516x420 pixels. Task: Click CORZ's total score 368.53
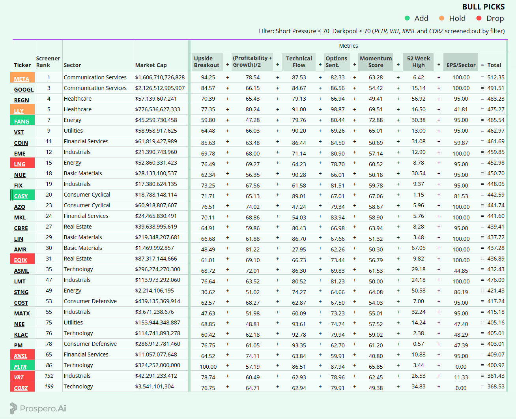(x=496, y=386)
